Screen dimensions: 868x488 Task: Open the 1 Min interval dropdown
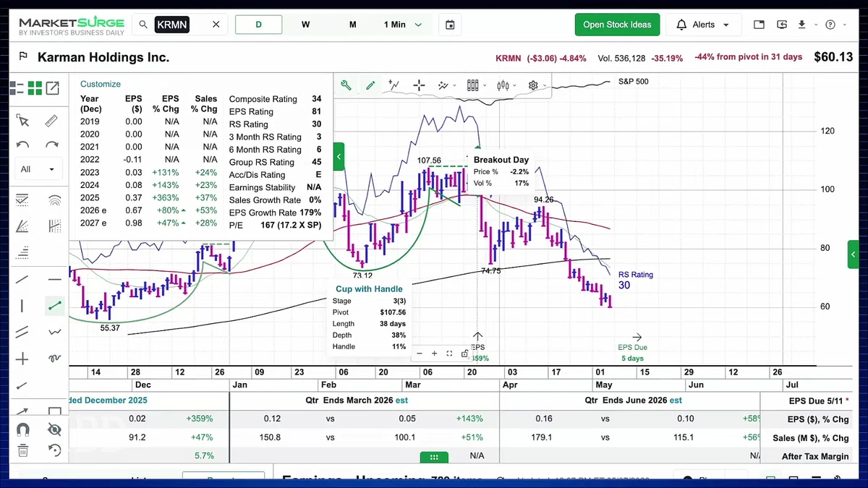[x=403, y=25]
